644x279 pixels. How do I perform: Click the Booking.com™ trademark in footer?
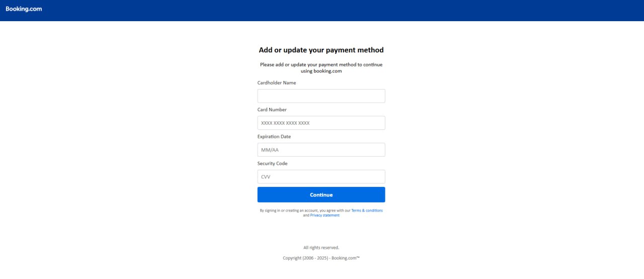pyautogui.click(x=346, y=258)
